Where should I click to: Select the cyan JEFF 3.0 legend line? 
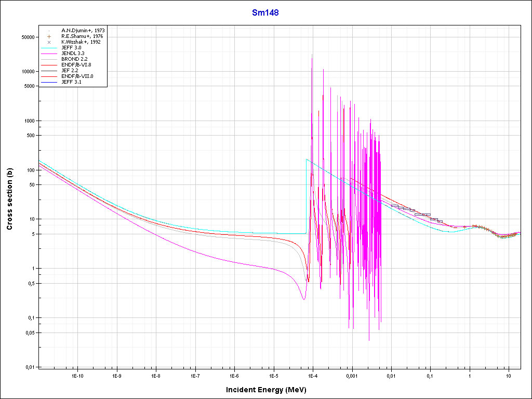point(49,48)
